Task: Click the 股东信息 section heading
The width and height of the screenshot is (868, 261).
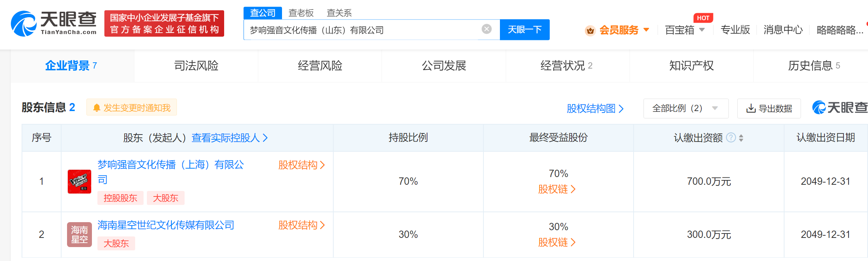Action: [x=44, y=107]
